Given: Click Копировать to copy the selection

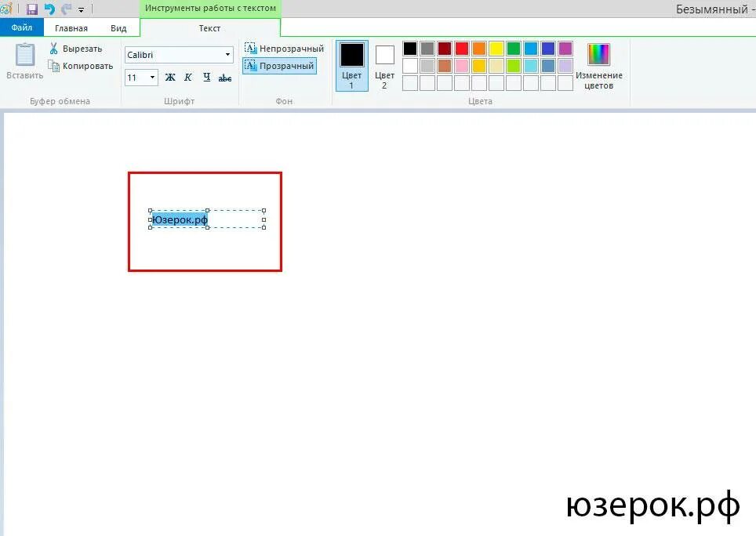Looking at the screenshot, I should pos(81,66).
